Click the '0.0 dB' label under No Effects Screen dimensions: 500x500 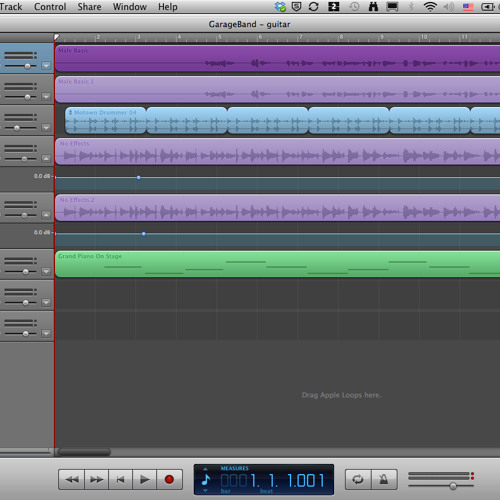(x=42, y=176)
